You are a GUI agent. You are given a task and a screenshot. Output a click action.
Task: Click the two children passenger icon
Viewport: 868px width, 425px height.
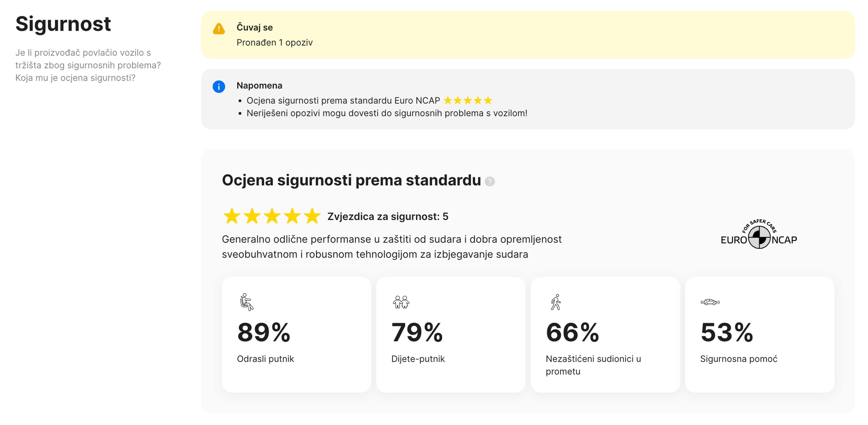[401, 302]
